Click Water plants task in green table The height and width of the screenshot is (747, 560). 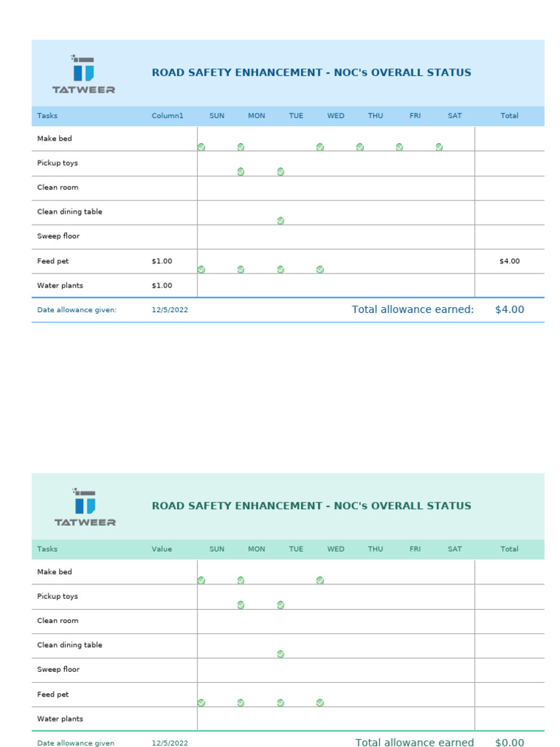click(60, 719)
